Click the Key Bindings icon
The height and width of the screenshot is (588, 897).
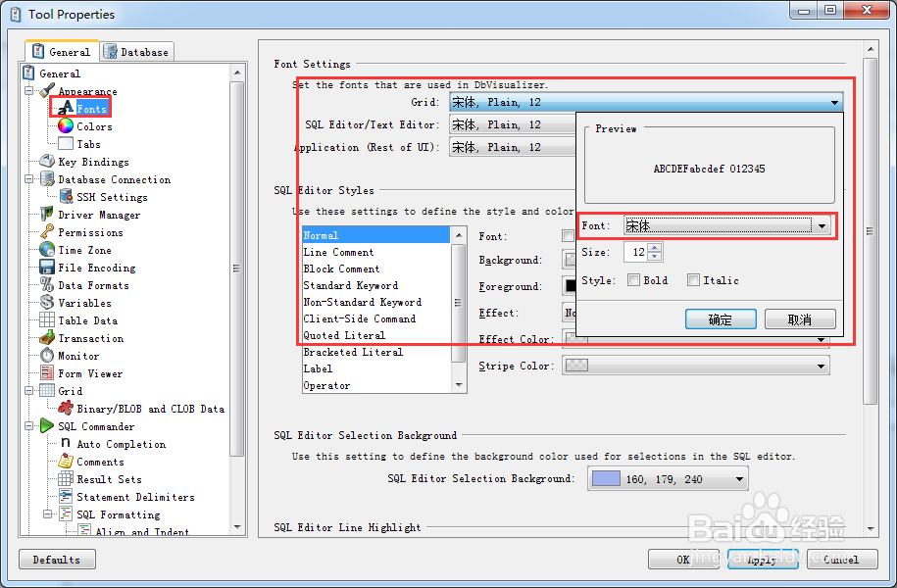click(x=47, y=162)
